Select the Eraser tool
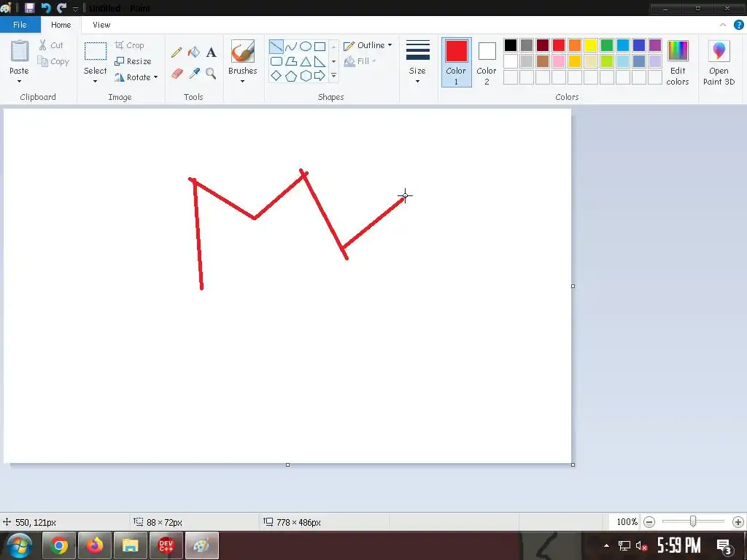 [x=177, y=74]
